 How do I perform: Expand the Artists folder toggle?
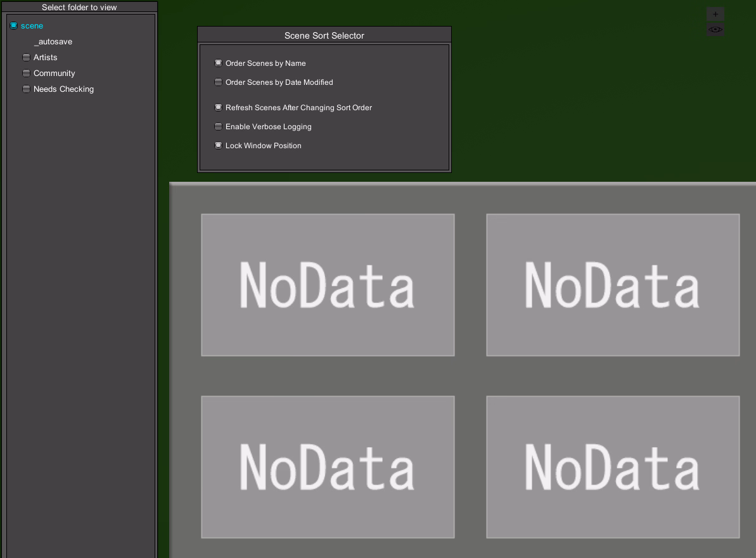(26, 58)
